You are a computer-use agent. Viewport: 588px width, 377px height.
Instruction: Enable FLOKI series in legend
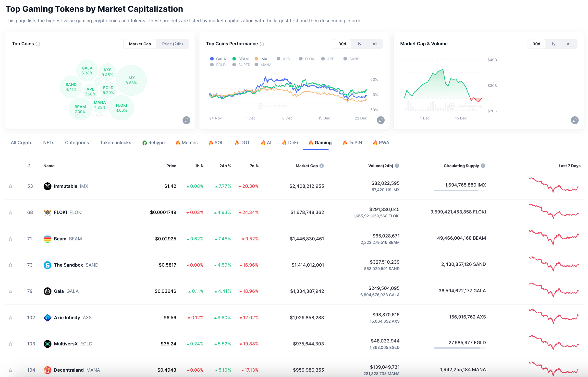click(x=307, y=59)
